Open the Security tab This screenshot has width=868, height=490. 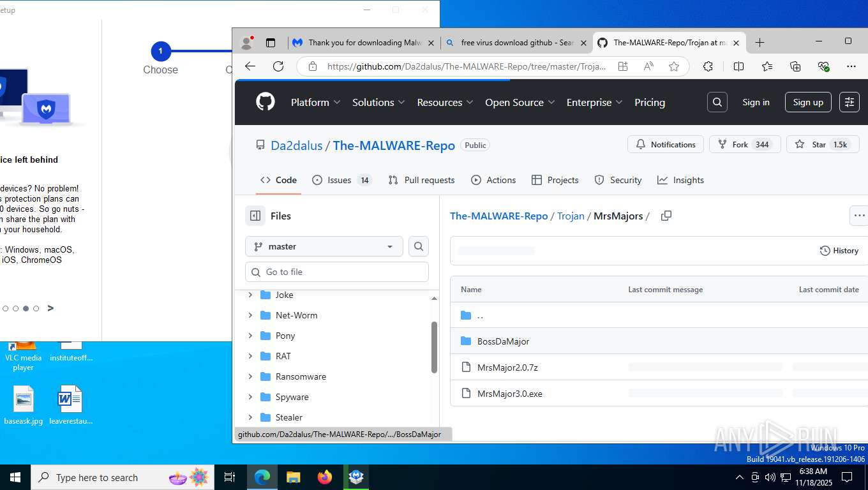(618, 180)
